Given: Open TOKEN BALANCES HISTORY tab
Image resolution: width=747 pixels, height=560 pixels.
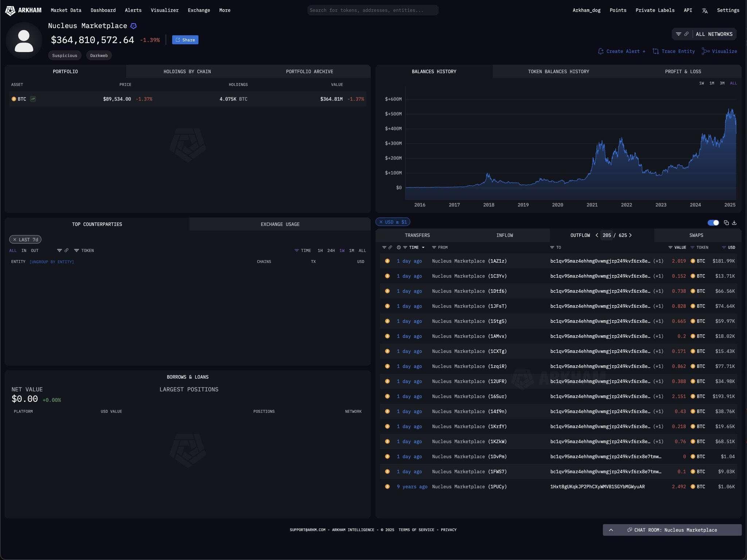Looking at the screenshot, I should click(558, 71).
